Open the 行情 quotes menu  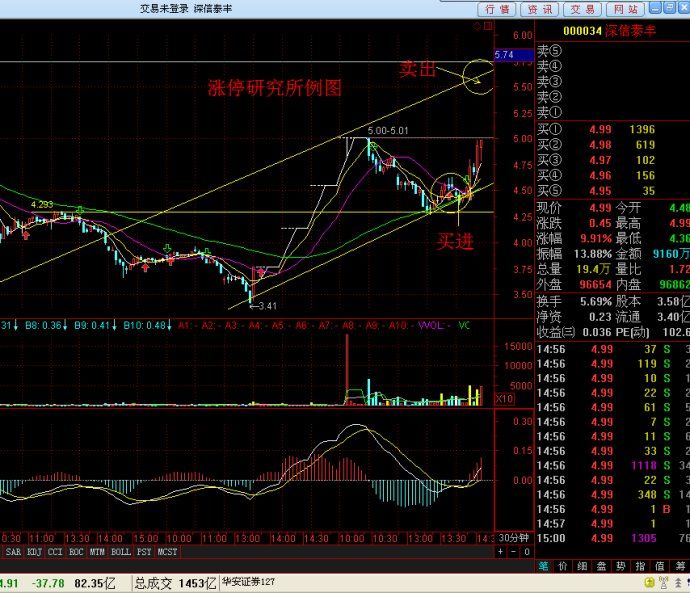pyautogui.click(x=496, y=9)
